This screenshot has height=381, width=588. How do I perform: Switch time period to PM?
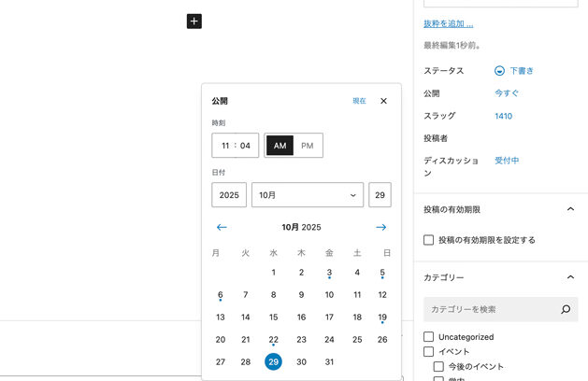pyautogui.click(x=308, y=146)
